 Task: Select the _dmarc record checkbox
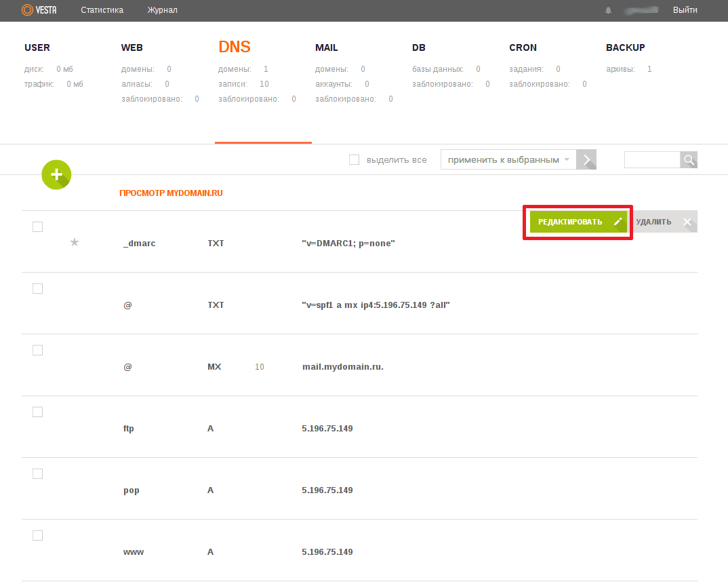37,227
